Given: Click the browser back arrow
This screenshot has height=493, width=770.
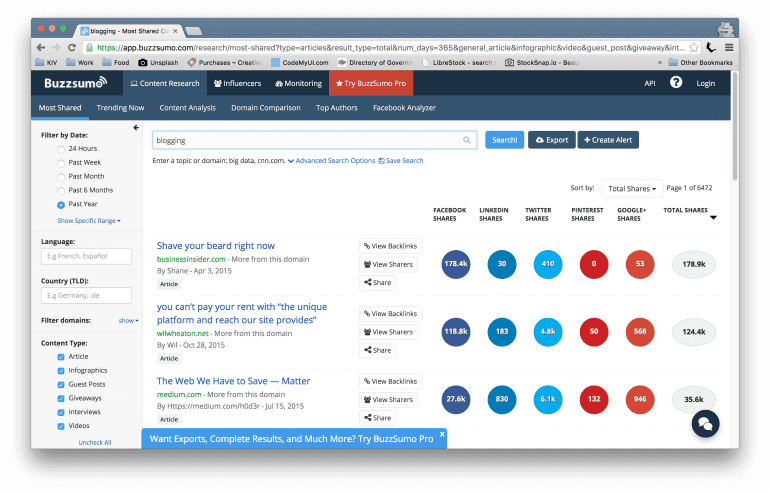Looking at the screenshot, I should click(41, 48).
